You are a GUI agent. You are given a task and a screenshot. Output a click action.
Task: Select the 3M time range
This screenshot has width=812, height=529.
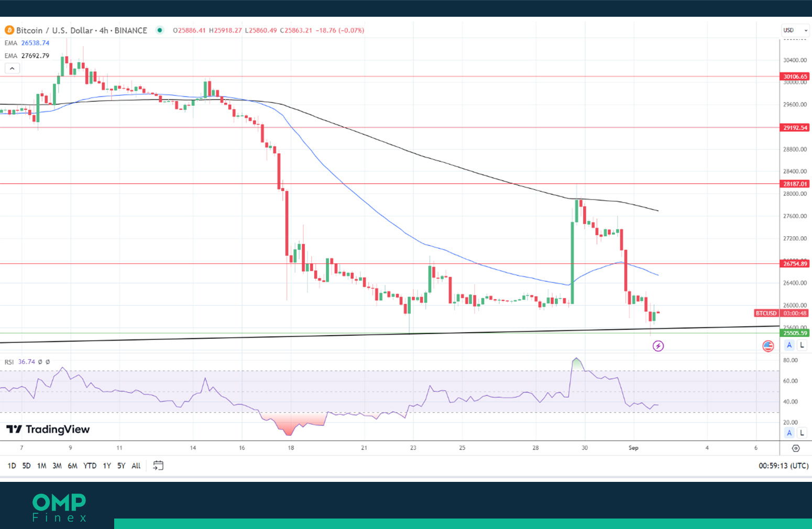57,466
